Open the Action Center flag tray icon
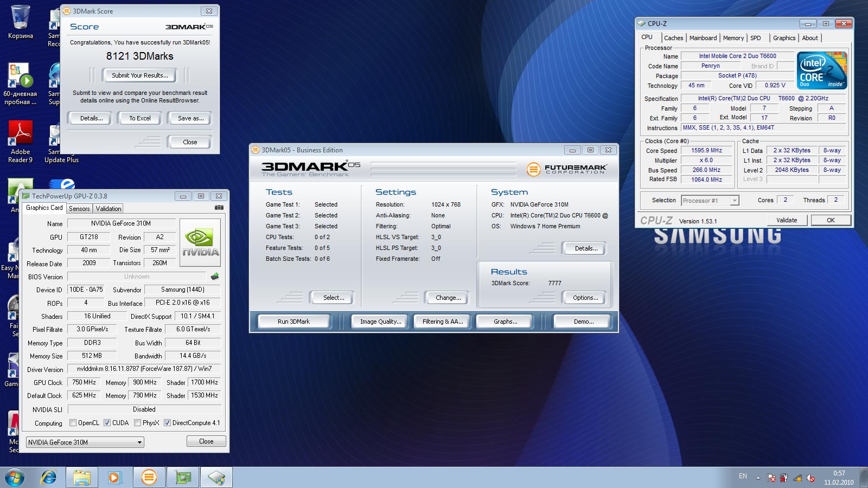Screen dimensions: 868x488 tap(771, 478)
